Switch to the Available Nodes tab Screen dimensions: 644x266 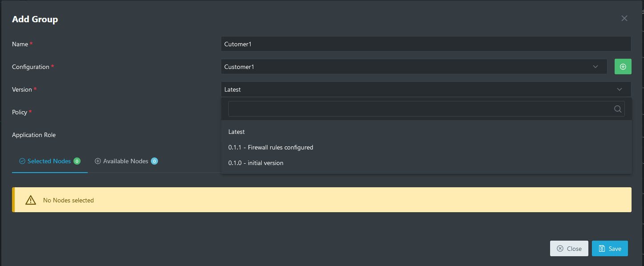point(126,161)
